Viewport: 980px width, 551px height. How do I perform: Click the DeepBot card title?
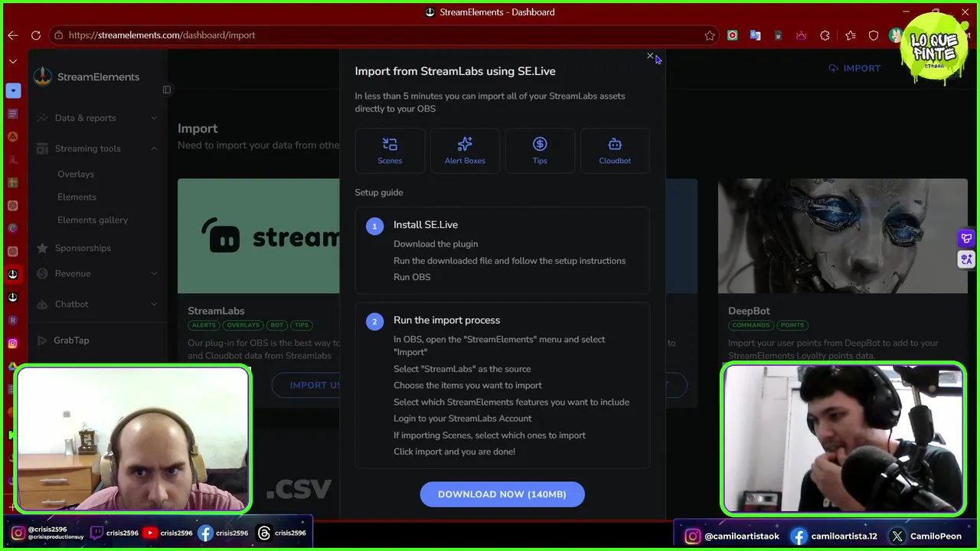point(749,311)
